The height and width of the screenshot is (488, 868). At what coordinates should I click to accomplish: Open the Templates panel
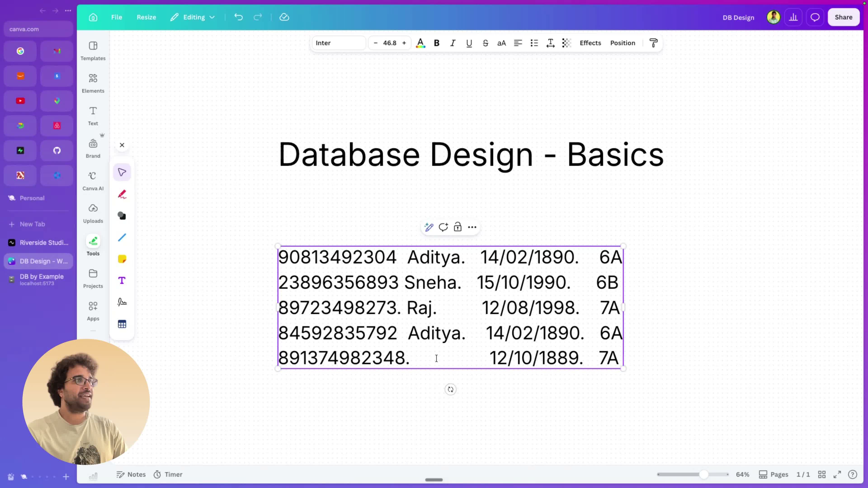click(93, 51)
